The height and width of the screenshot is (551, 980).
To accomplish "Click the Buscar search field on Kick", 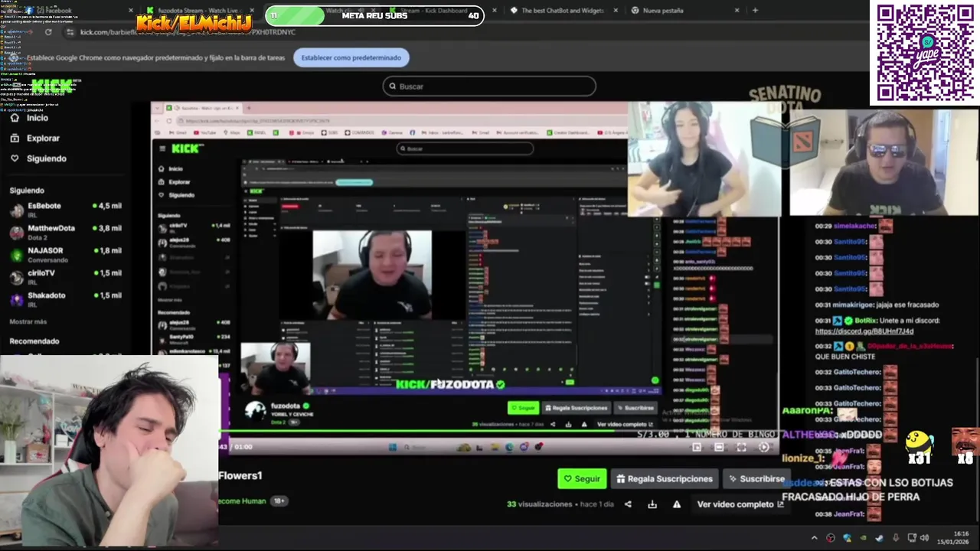I will click(489, 86).
